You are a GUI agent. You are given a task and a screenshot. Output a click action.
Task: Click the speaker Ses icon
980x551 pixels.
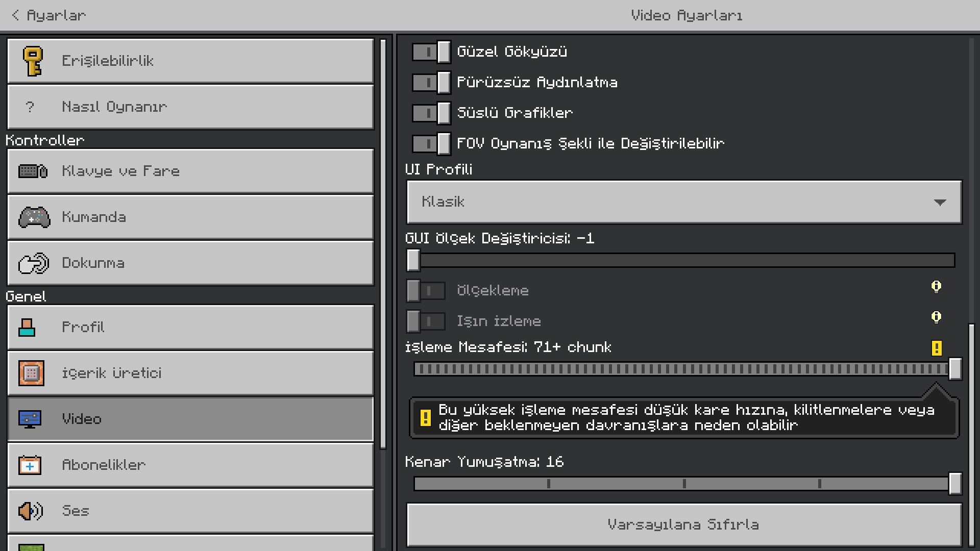click(31, 511)
